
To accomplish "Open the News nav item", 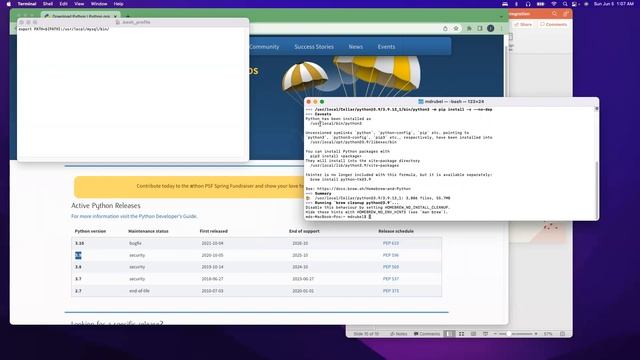I will coord(356,47).
